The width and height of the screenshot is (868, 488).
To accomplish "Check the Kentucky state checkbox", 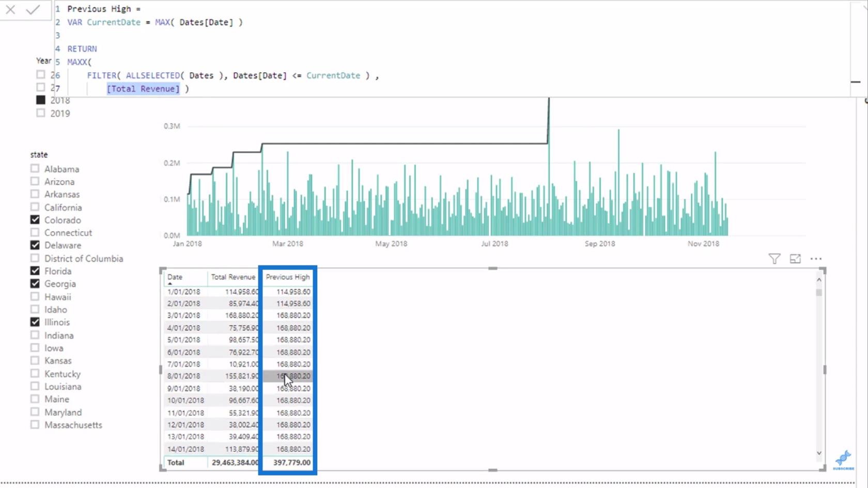I will coord(35,373).
